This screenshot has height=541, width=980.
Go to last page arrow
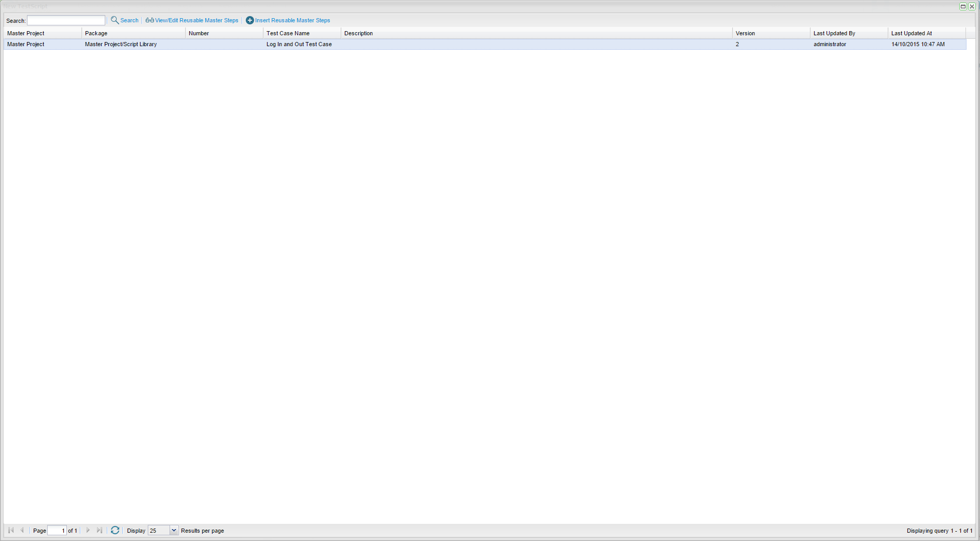click(x=100, y=530)
